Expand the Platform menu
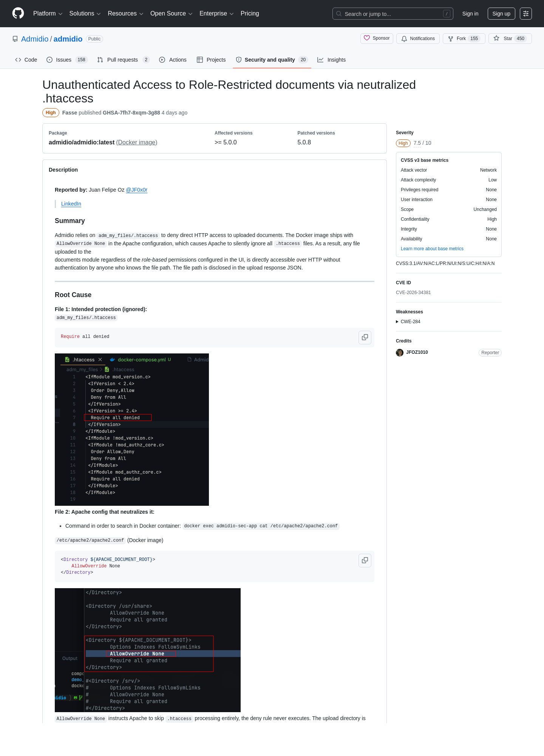The width and height of the screenshot is (544, 756). click(x=48, y=14)
